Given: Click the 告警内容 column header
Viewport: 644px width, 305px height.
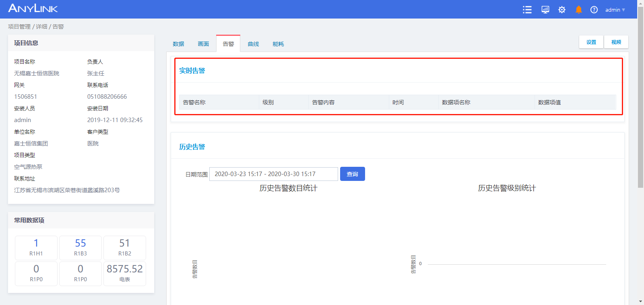Looking at the screenshot, I should [349, 102].
